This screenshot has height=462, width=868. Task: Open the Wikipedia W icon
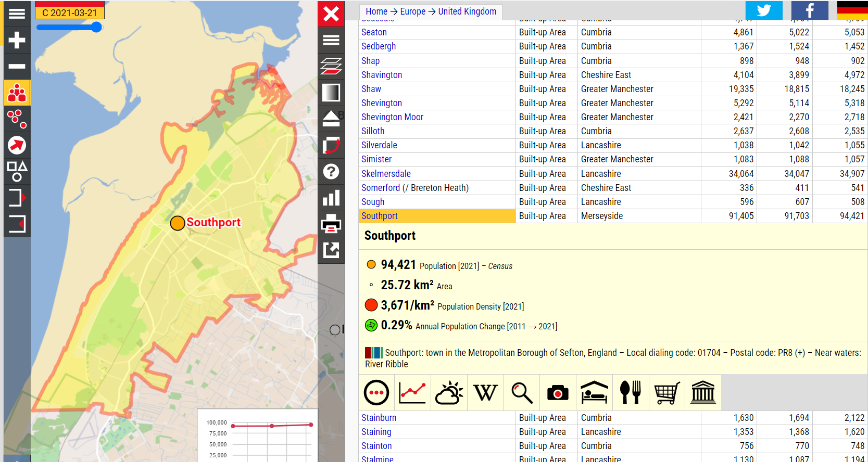(x=485, y=393)
